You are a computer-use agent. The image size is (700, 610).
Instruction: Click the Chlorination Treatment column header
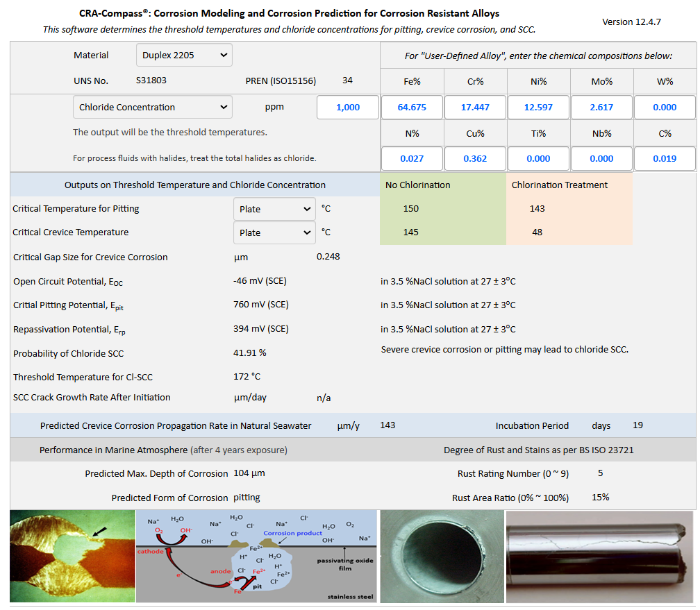(560, 185)
